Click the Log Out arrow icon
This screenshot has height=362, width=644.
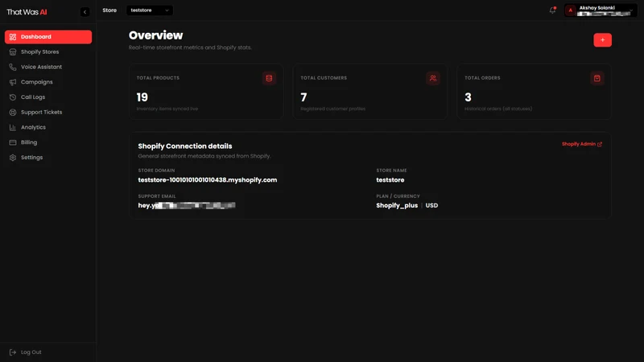pos(13,352)
